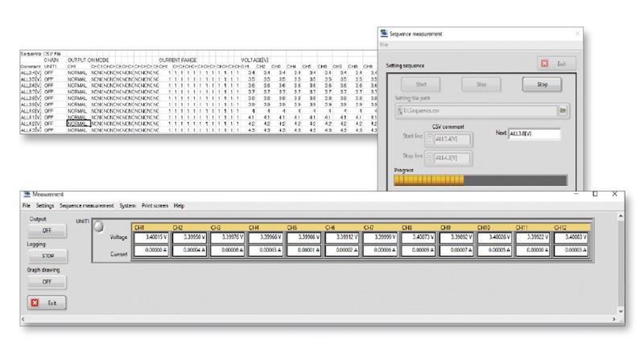Image resolution: width=644 pixels, height=354 pixels.
Task: Click the Sequence measurement window title icon
Action: [384, 34]
